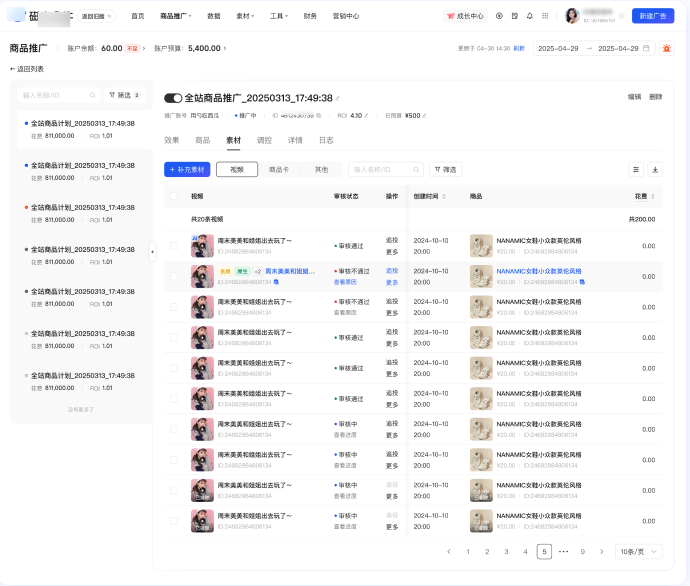Switch to the 日志 tab
690x586 pixels.
326,140
